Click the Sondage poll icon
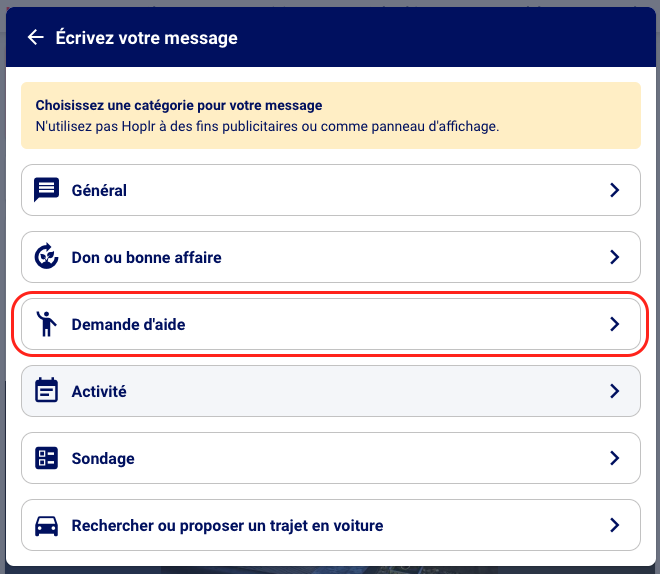This screenshot has width=660, height=574. [46, 458]
